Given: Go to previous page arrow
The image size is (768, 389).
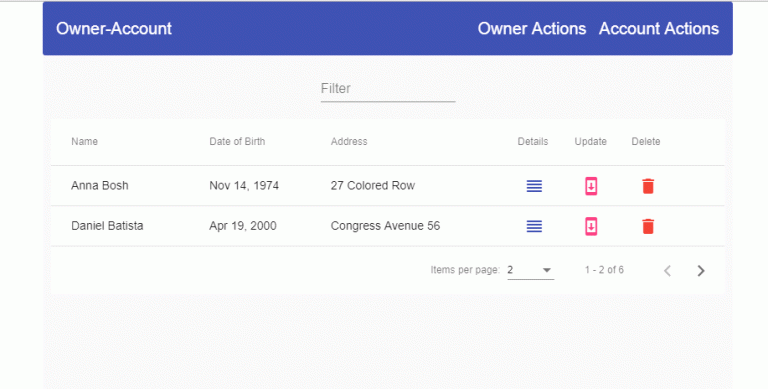Looking at the screenshot, I should coord(667,270).
